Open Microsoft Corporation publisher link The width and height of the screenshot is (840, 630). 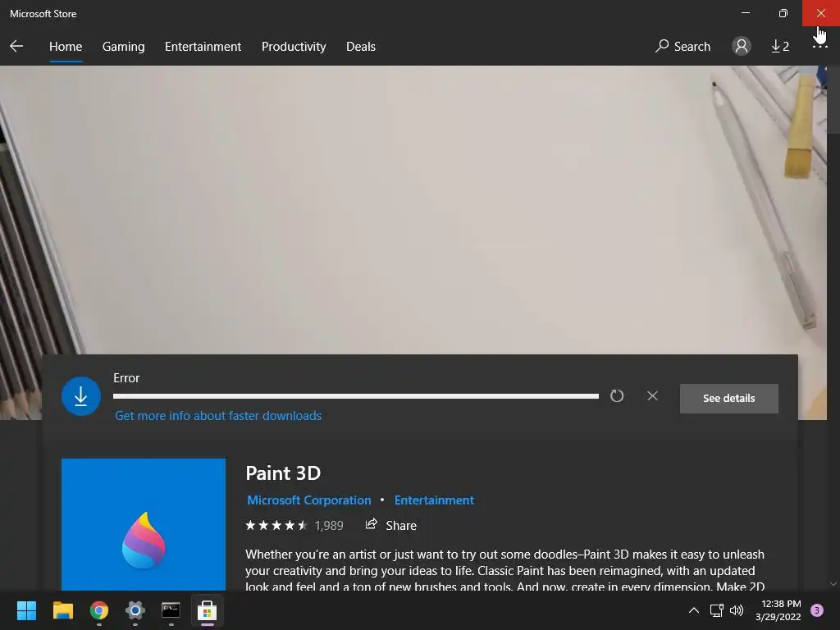pos(309,500)
